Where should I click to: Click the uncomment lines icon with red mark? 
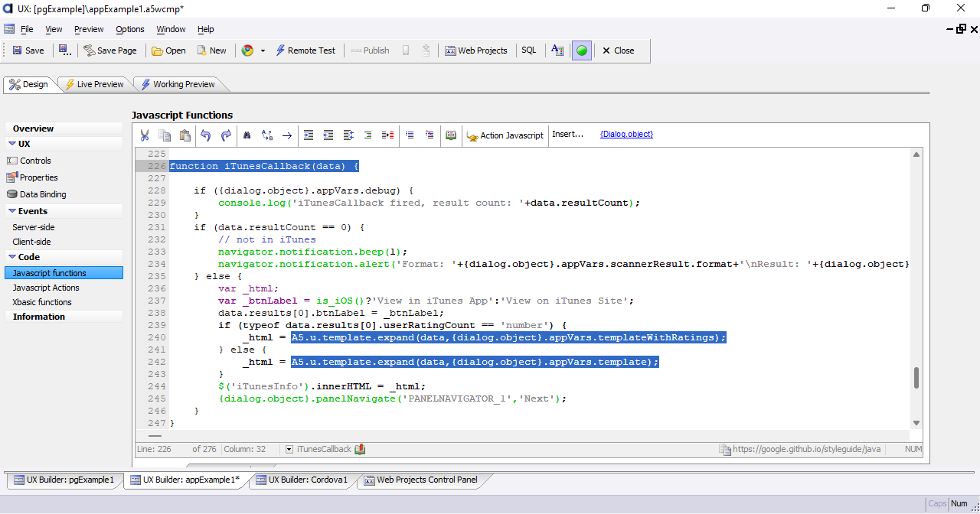coord(429,135)
